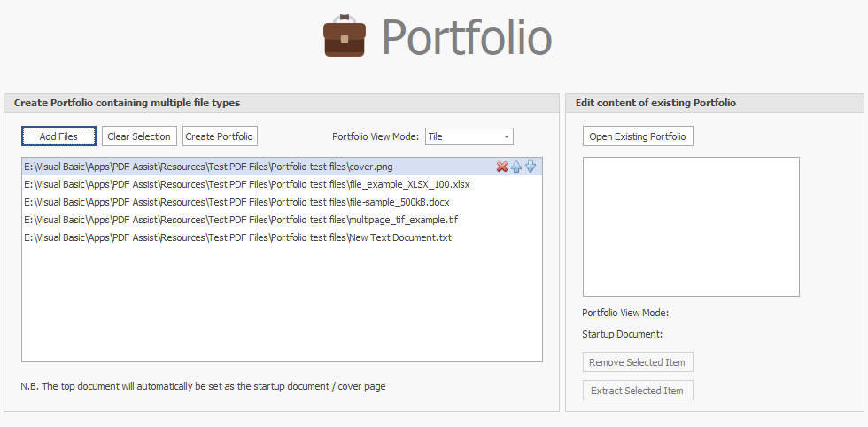The image size is (868, 427).
Task: Select the New Text Document.txt entry
Action: pyautogui.click(x=237, y=237)
